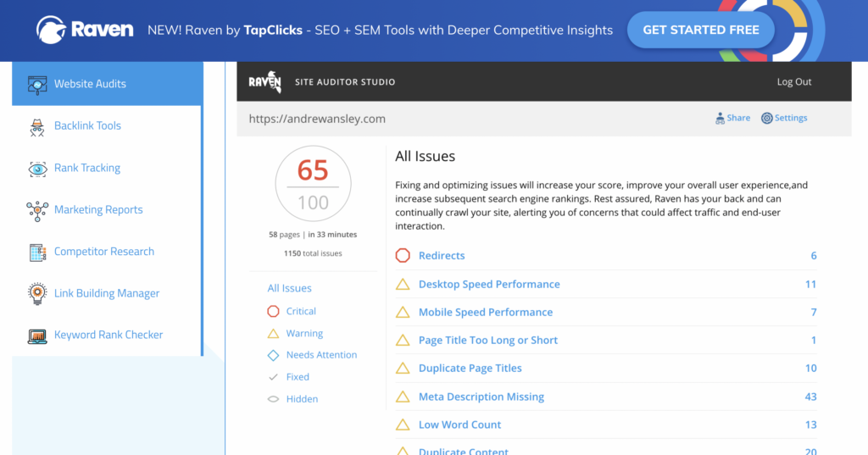Open Low Word Count issue
This screenshot has width=868, height=455.
459,425
